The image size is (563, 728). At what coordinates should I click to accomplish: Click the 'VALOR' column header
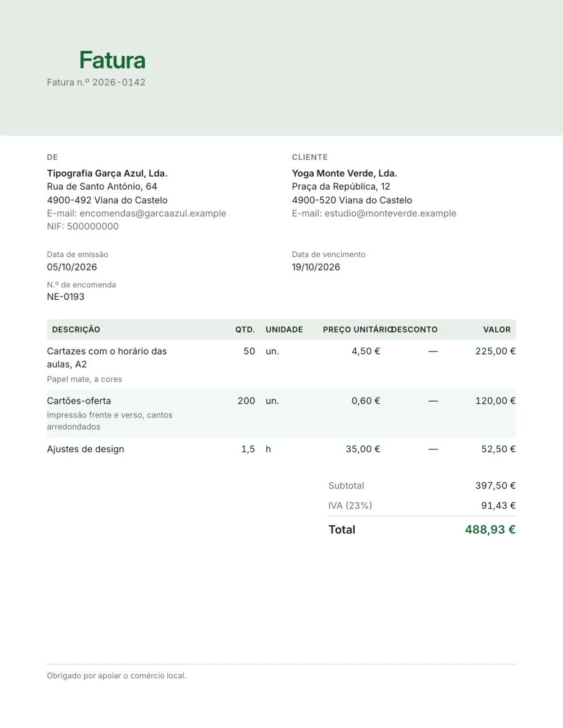point(497,330)
